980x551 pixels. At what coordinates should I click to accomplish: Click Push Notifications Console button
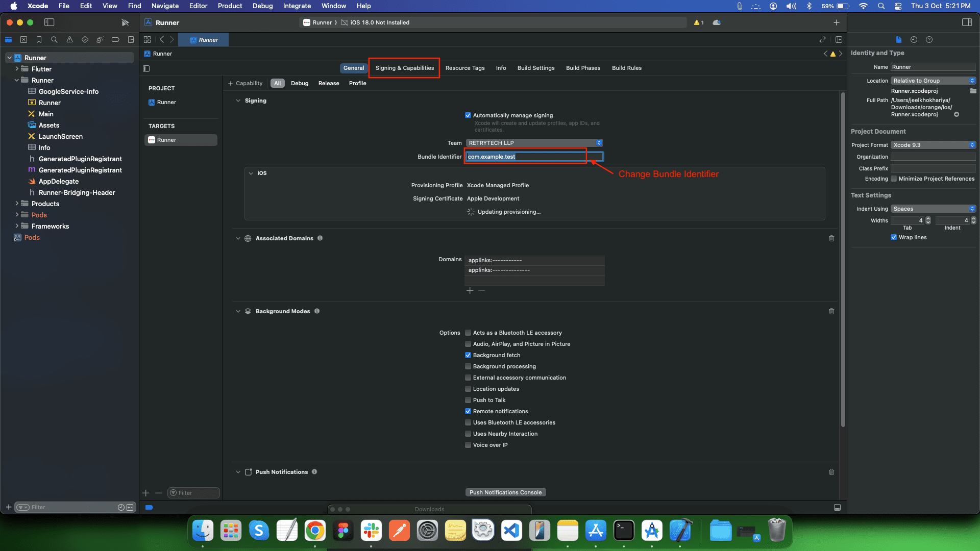505,492
